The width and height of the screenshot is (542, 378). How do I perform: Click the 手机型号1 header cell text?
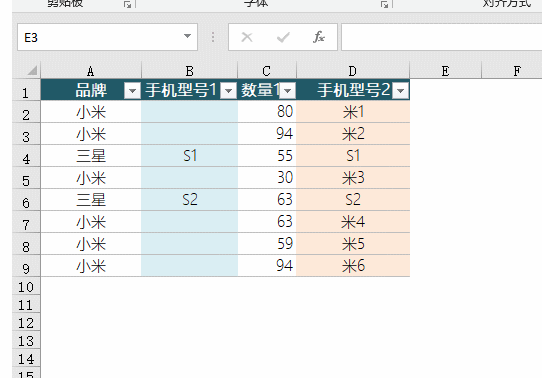(x=181, y=90)
